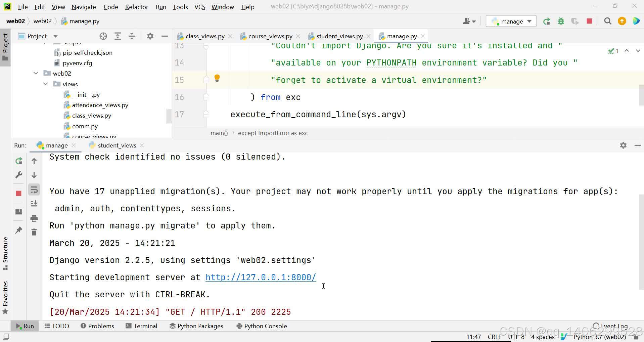Clear all Run console output trash icon
This screenshot has height=342, width=644.
[34, 232]
